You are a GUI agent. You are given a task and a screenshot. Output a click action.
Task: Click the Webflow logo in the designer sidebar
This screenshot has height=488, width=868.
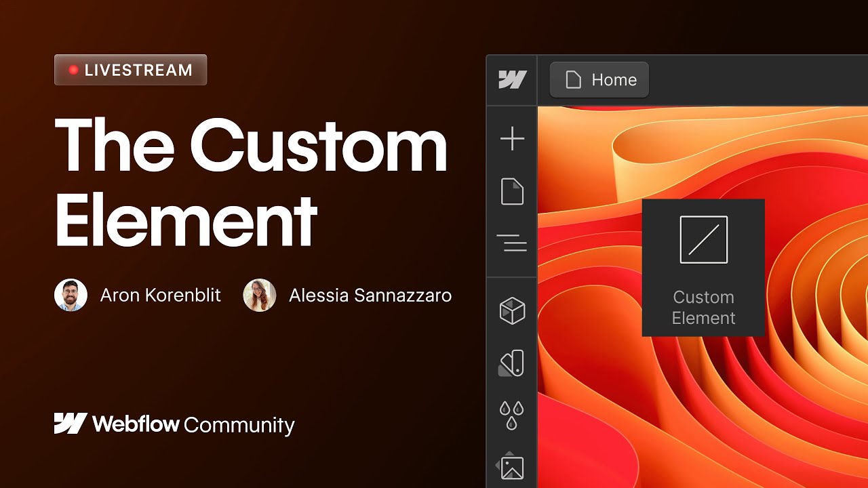[513, 80]
